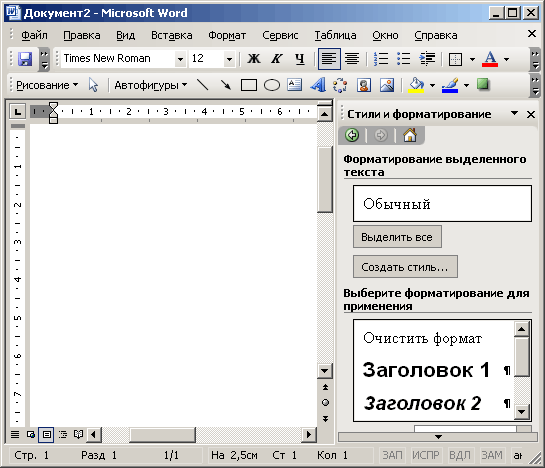Select the Line drawing tool
545x468 pixels.
click(x=202, y=85)
